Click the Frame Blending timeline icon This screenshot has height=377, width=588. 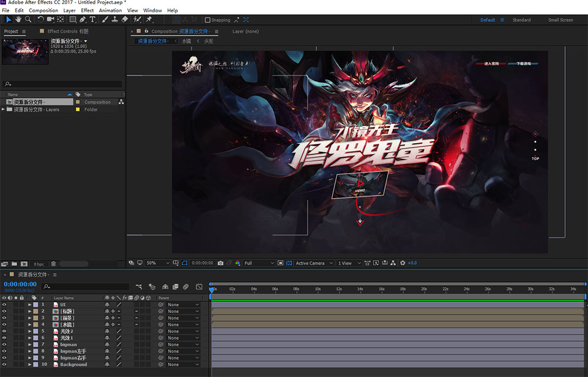pos(175,287)
